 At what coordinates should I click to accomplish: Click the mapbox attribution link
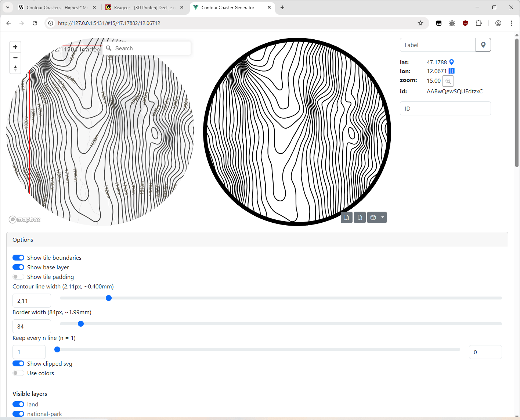tap(24, 219)
